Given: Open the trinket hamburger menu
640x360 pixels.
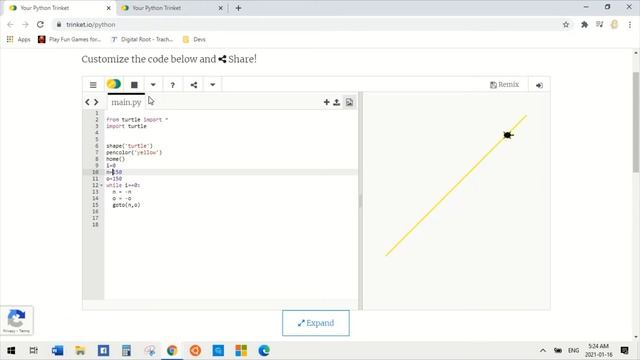Looking at the screenshot, I should [93, 85].
